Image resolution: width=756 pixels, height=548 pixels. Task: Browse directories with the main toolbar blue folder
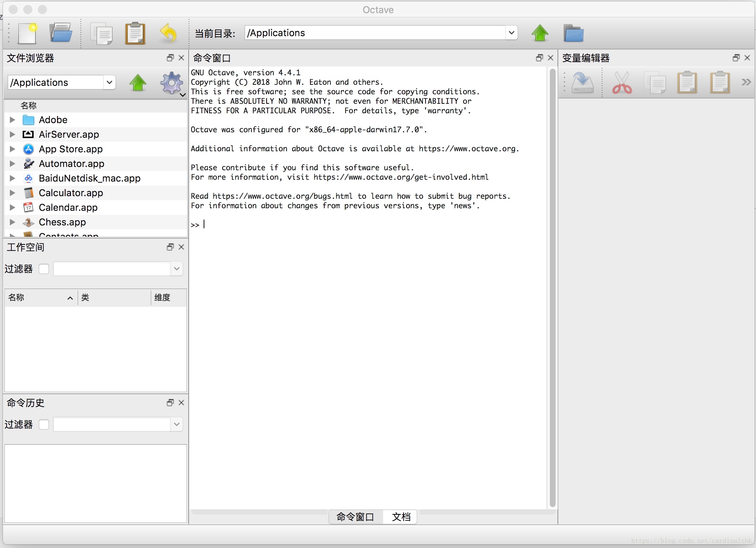click(574, 33)
